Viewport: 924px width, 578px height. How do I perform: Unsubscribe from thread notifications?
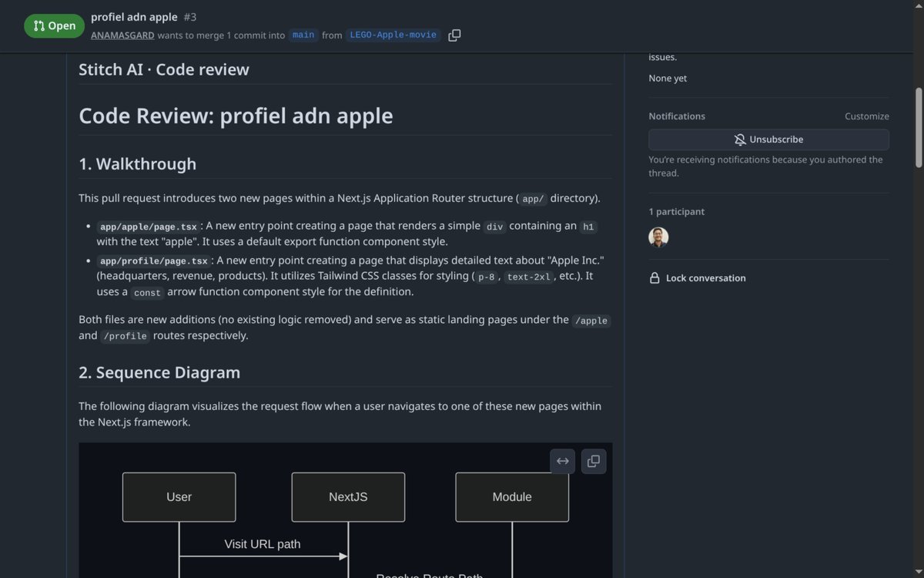tap(768, 139)
